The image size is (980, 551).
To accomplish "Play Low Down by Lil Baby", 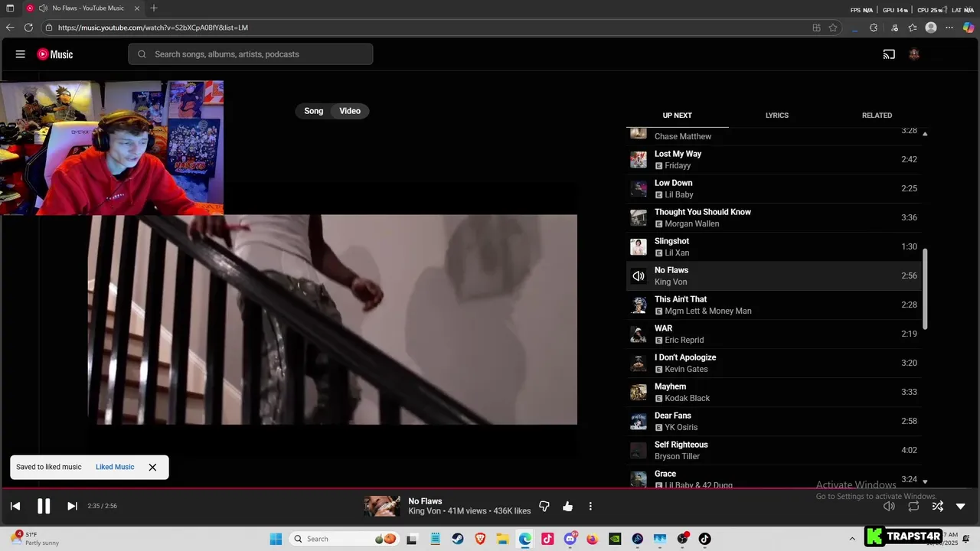I will pyautogui.click(x=773, y=188).
